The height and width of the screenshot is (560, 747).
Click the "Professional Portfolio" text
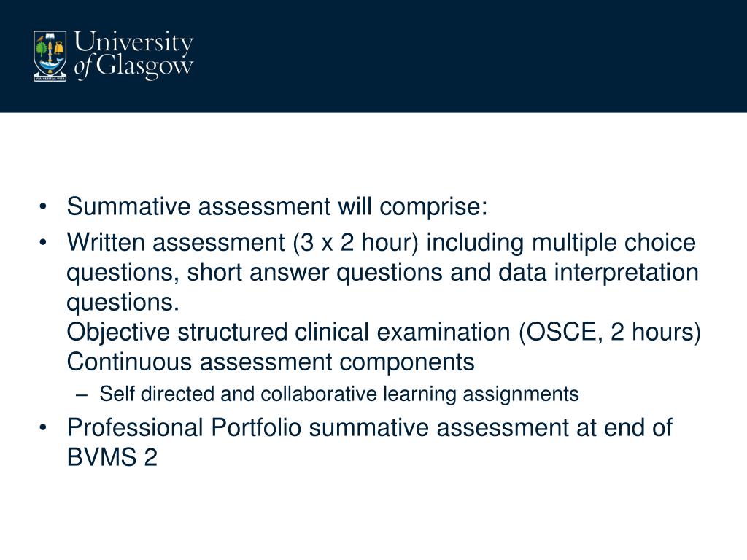click(x=184, y=427)
